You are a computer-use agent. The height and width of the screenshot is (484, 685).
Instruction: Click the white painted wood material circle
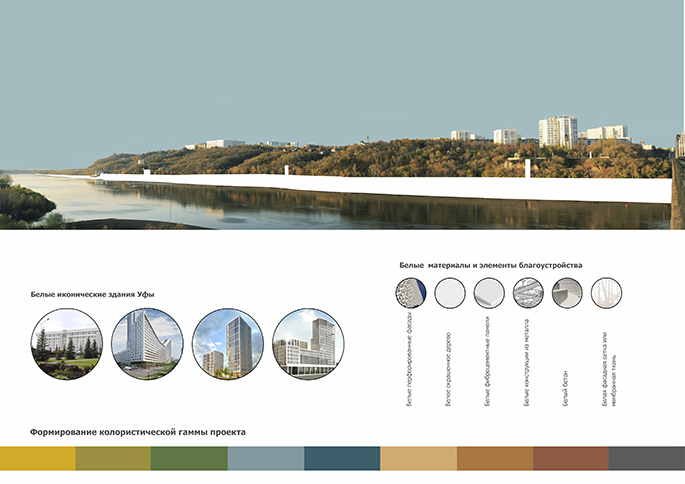pyautogui.click(x=450, y=293)
